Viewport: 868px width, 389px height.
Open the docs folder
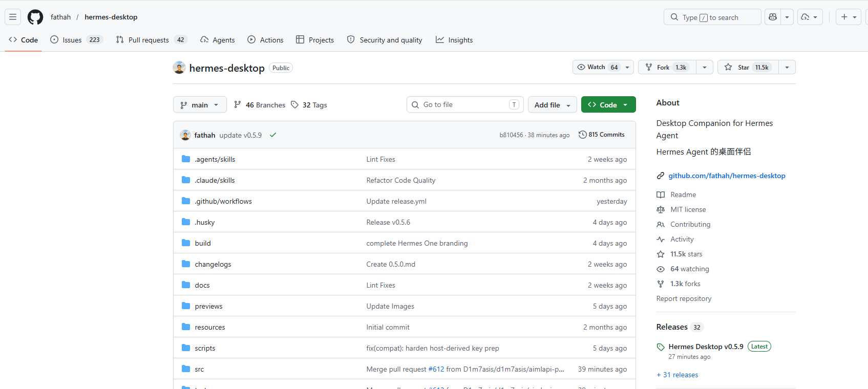point(202,285)
